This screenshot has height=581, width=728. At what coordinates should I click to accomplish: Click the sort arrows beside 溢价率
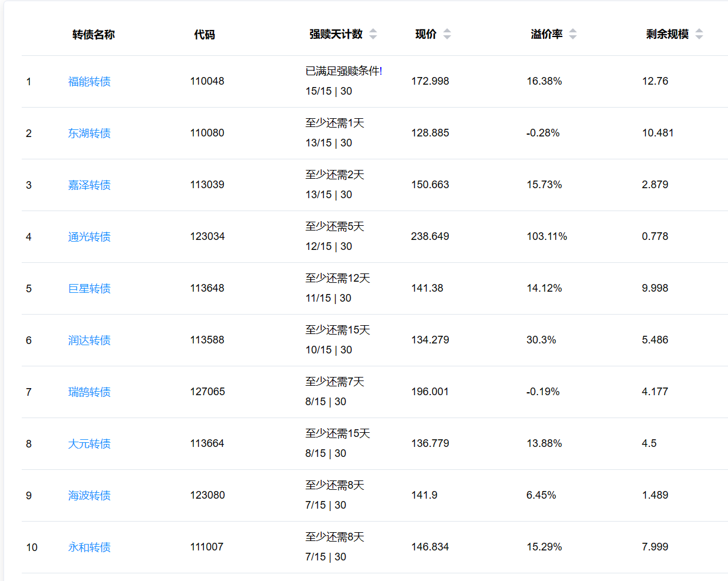[x=573, y=34]
